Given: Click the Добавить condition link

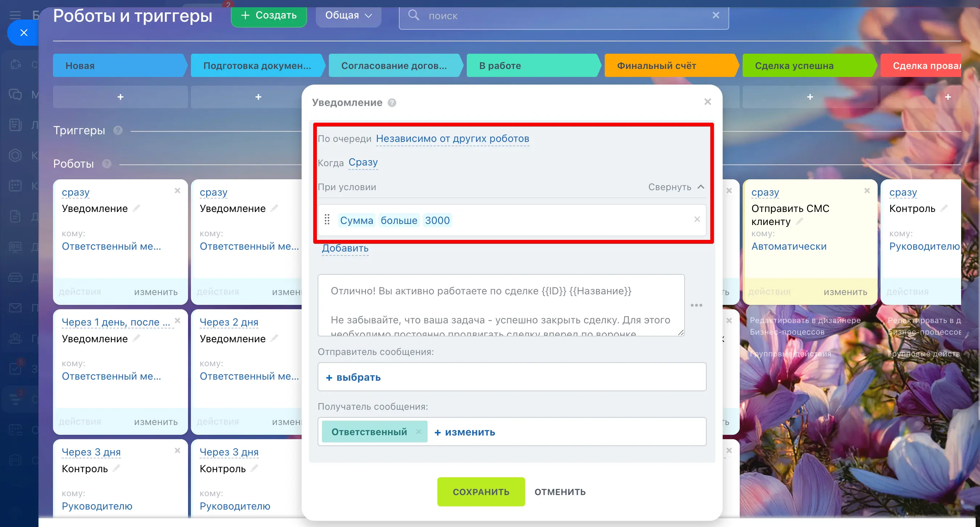Looking at the screenshot, I should 345,248.
